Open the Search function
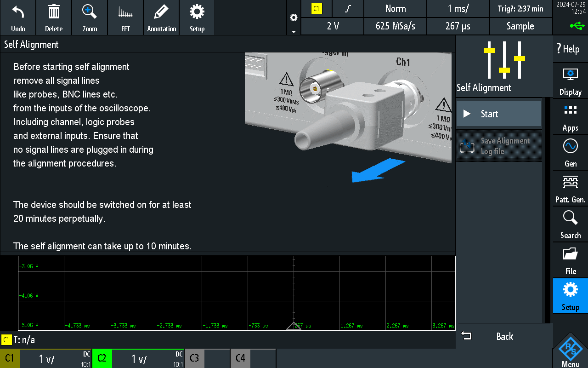 (571, 224)
